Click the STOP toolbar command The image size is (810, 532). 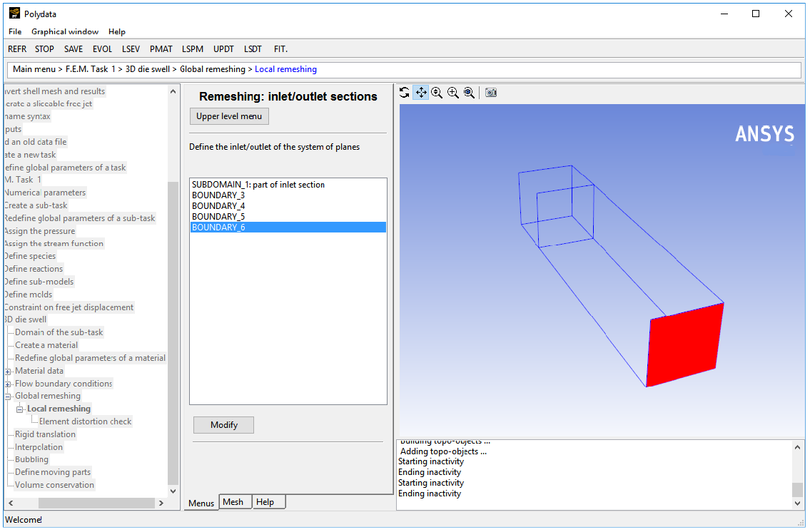(44, 49)
